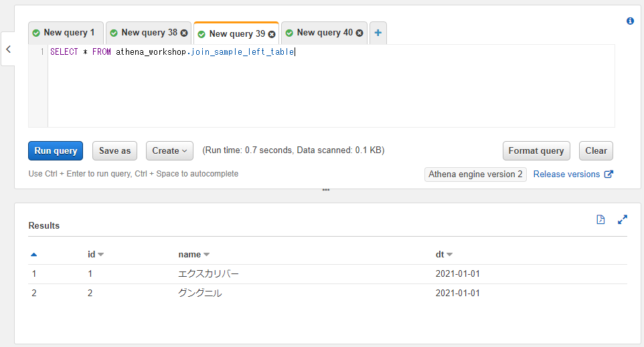The width and height of the screenshot is (644, 347).
Task: Select cell エクスカリバー in name column
Action: pos(208,273)
